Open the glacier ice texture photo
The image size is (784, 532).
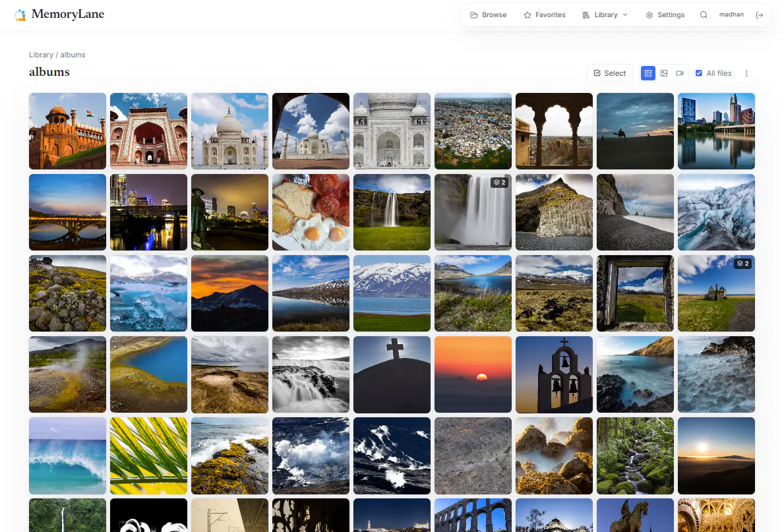pos(716,212)
